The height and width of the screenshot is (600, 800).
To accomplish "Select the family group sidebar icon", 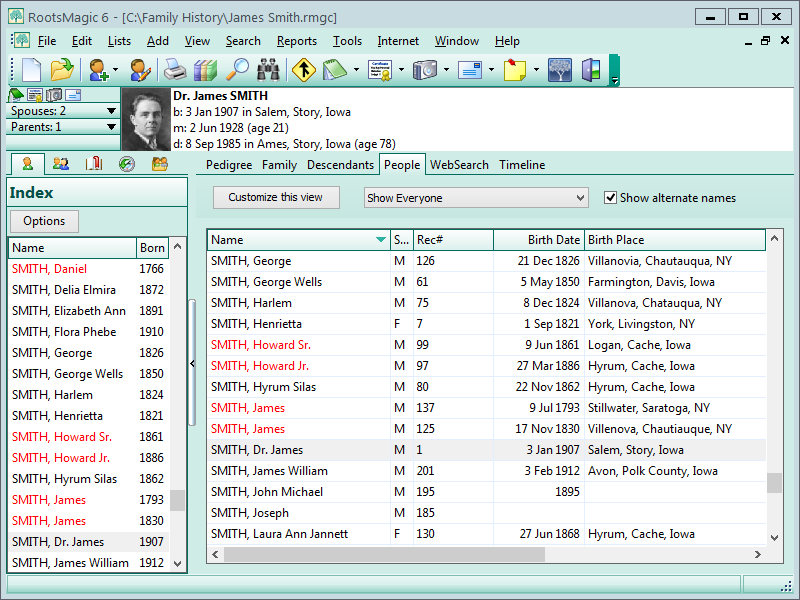I will 59,164.
